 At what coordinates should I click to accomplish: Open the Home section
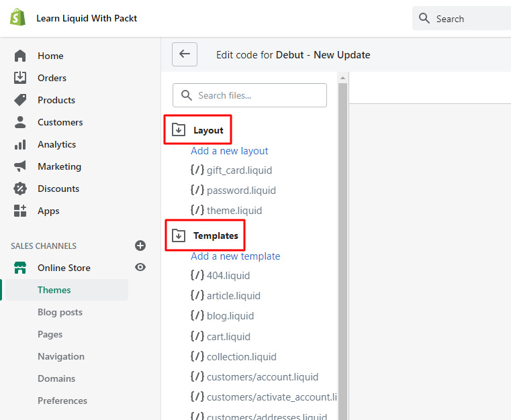point(50,56)
